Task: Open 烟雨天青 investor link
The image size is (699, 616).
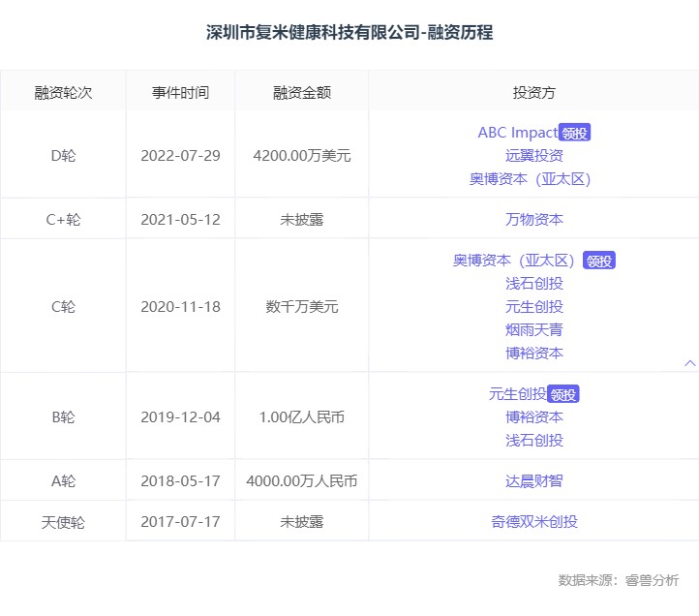Action: pyautogui.click(x=534, y=330)
